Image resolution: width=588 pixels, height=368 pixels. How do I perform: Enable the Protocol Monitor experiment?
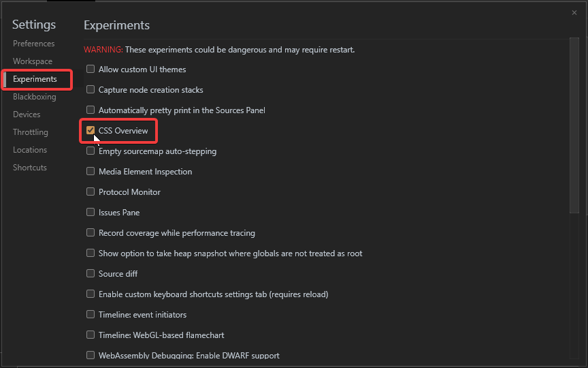pos(91,191)
